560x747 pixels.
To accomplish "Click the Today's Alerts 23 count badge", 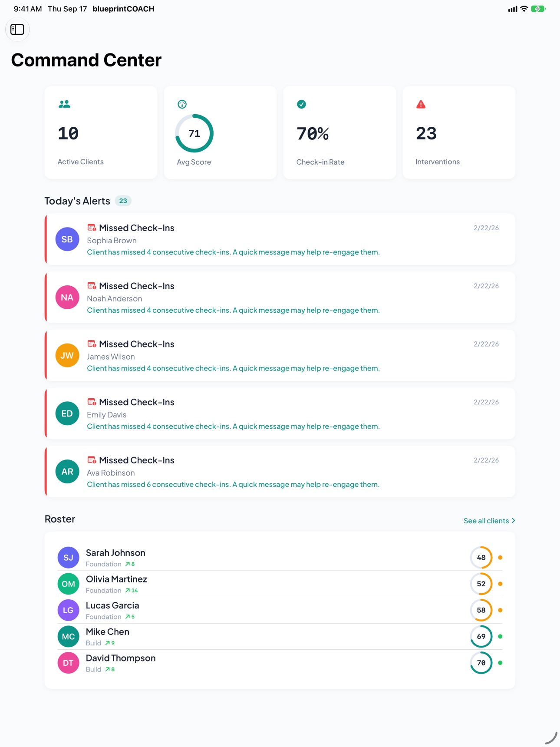I will 123,201.
